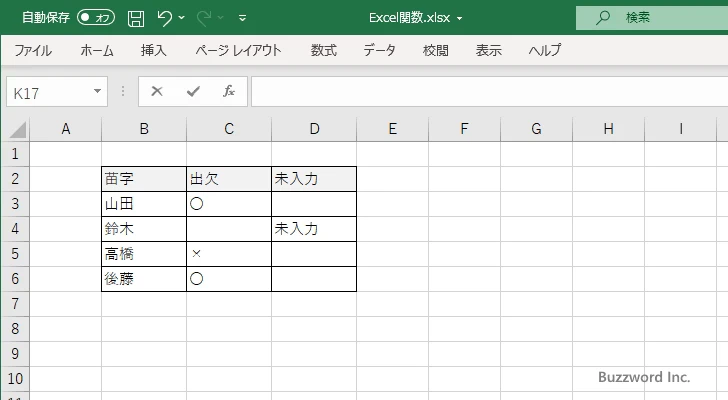728x400 pixels.
Task: Click the formula bar resize handle dots
Action: pos(123,91)
